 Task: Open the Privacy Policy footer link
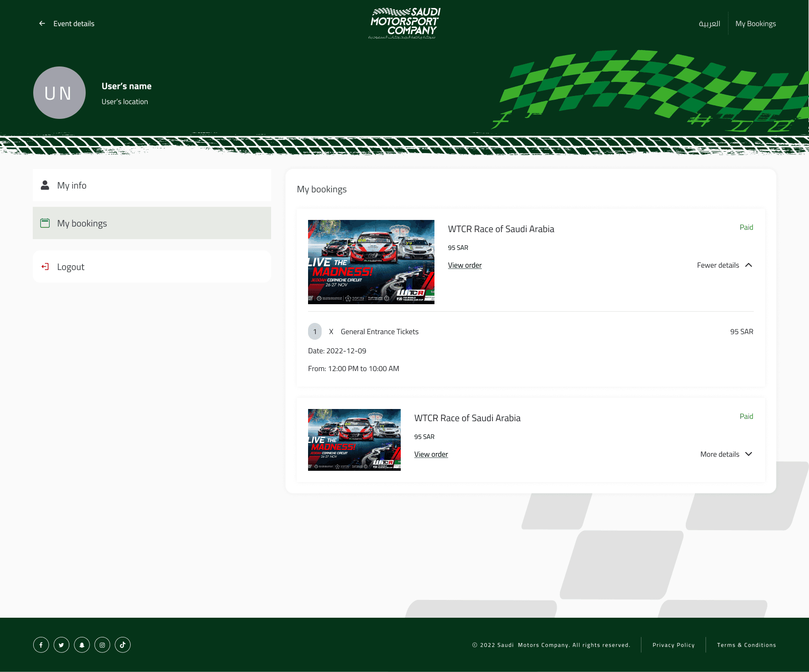[x=674, y=645]
